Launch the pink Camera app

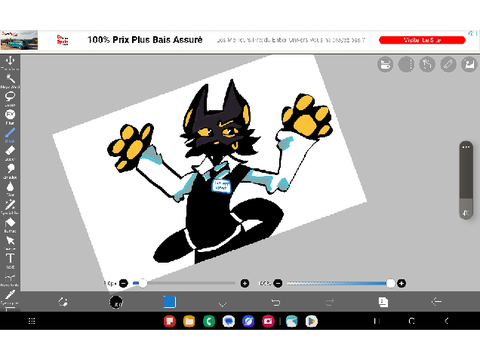tap(268, 321)
